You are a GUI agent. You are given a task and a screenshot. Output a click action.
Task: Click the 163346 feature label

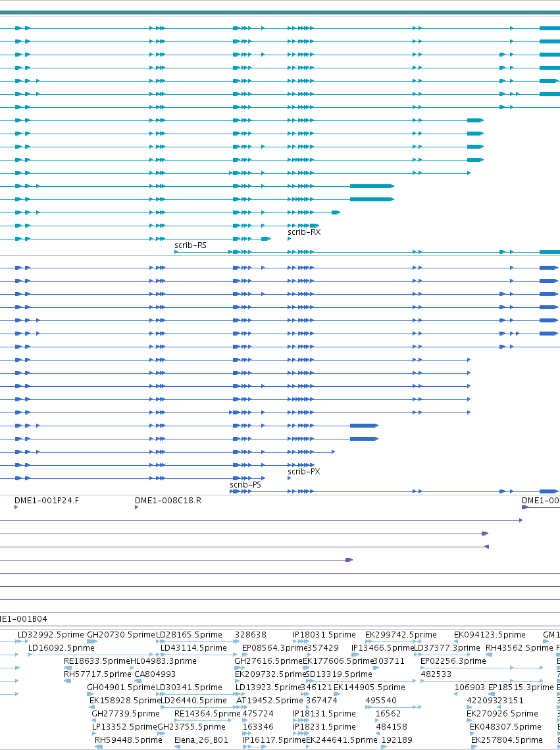pos(258,726)
